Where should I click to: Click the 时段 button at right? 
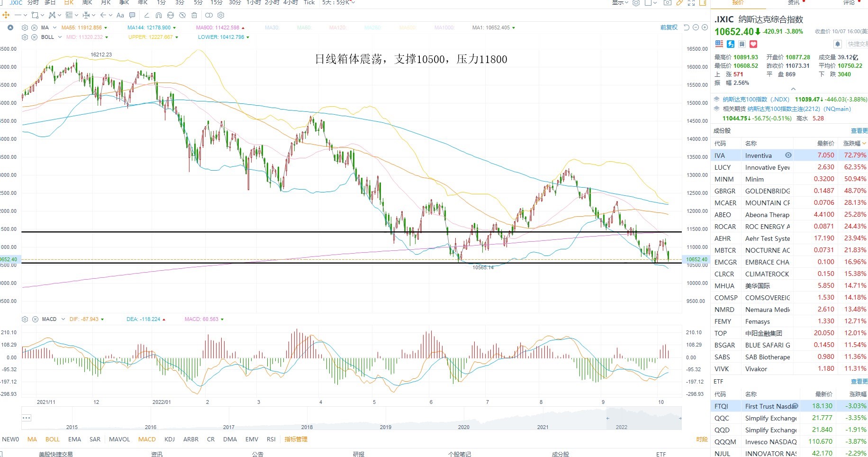point(702,439)
